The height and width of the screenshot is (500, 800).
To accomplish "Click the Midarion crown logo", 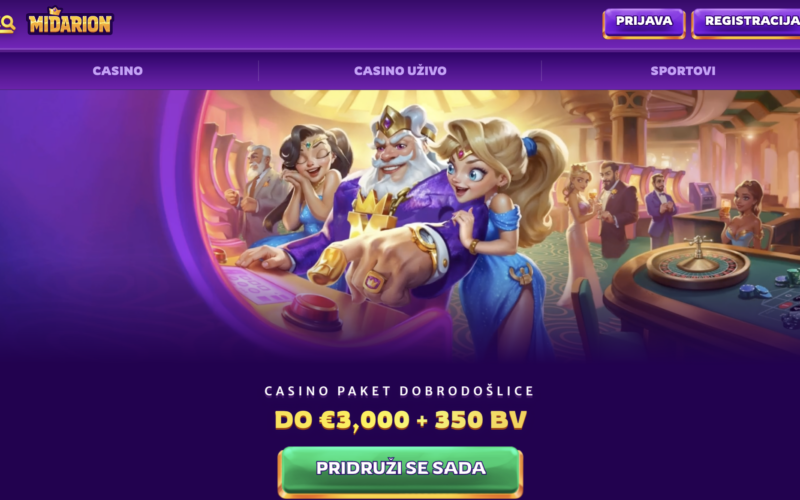I will [70, 21].
